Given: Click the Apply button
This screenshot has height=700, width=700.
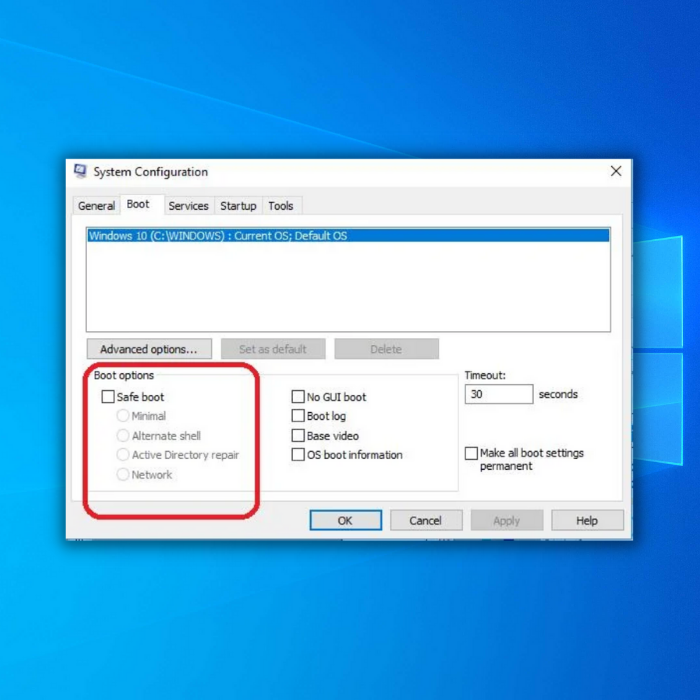Looking at the screenshot, I should (507, 521).
